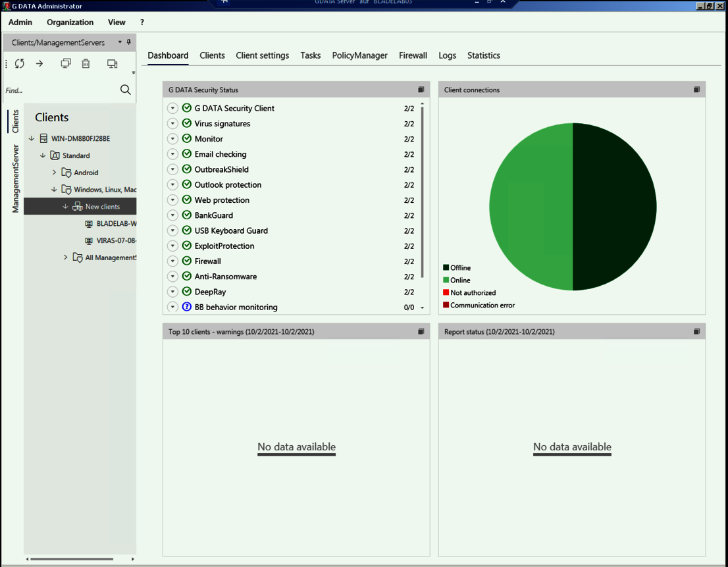Select the arrow icon in the clients toolbar
The image size is (728, 567).
point(39,63)
